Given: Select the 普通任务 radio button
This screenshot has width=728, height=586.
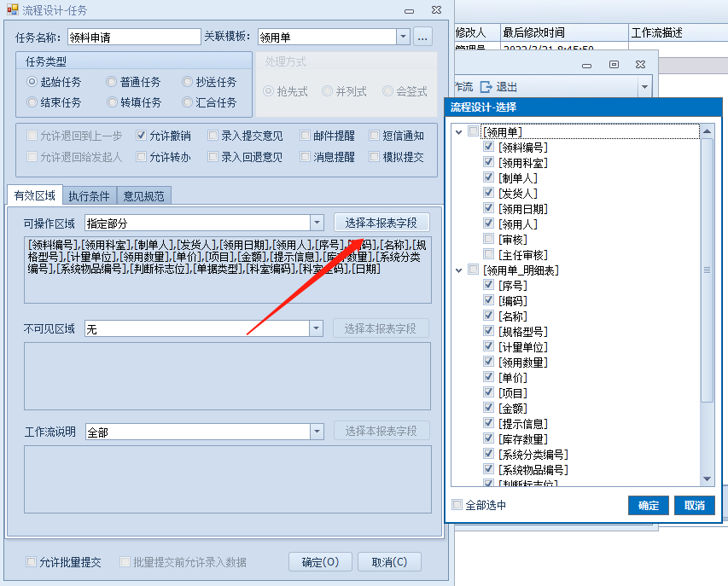Looking at the screenshot, I should click(x=112, y=82).
